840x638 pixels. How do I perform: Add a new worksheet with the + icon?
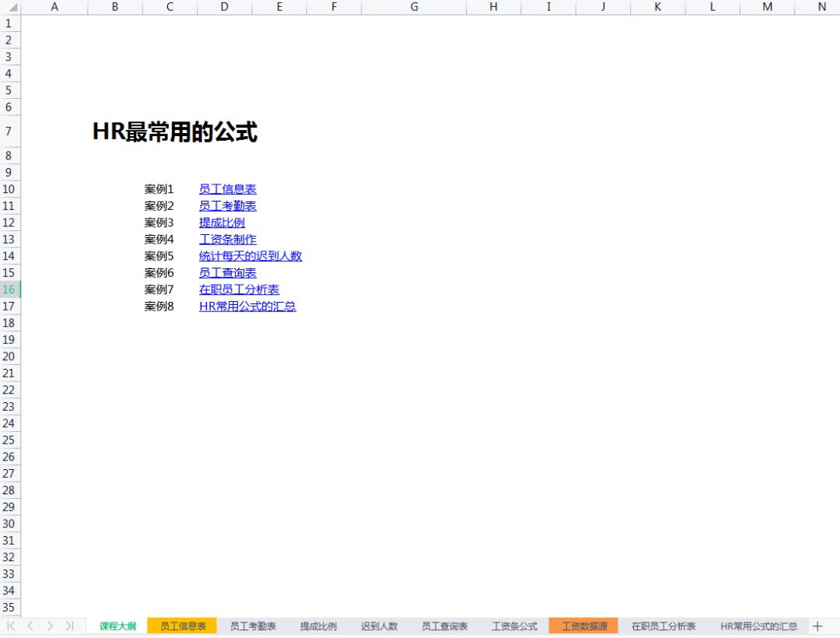tap(818, 626)
